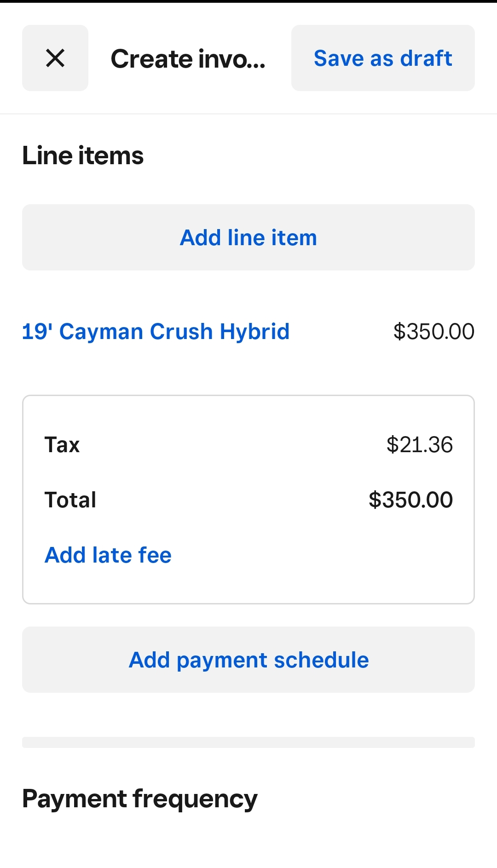Tap the $21.36 tax amount

[x=419, y=445]
